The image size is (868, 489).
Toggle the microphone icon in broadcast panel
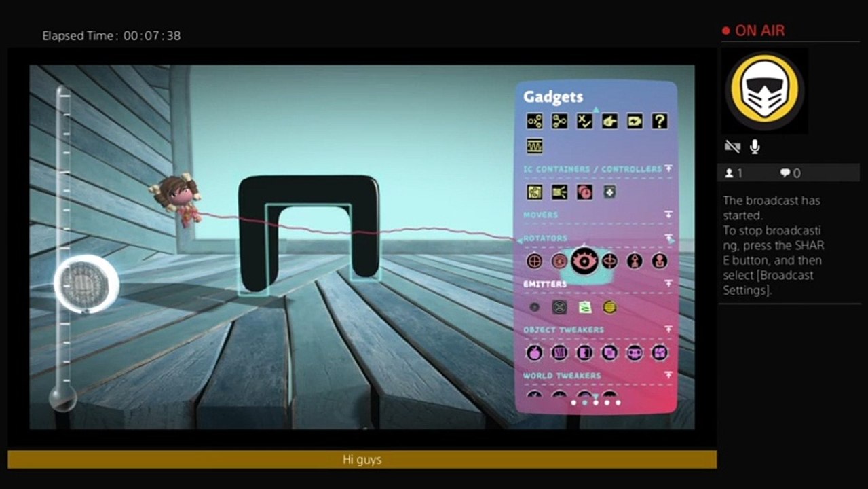coord(755,146)
